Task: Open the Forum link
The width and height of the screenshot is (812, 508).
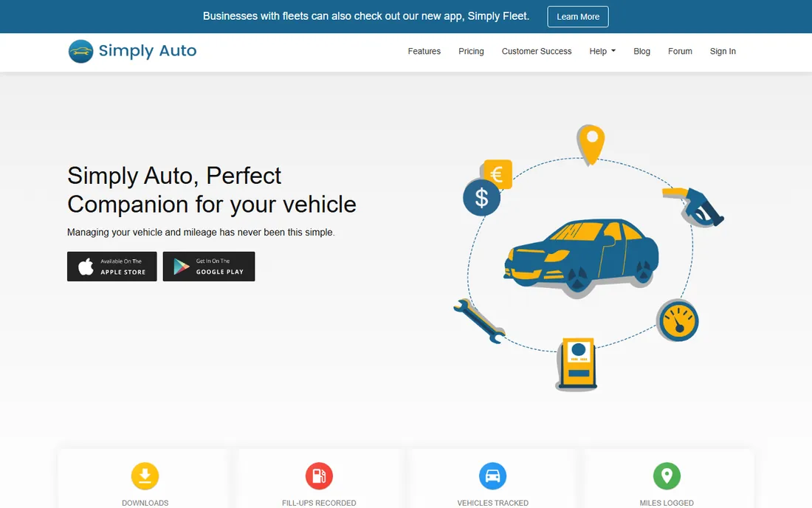Action: point(680,51)
